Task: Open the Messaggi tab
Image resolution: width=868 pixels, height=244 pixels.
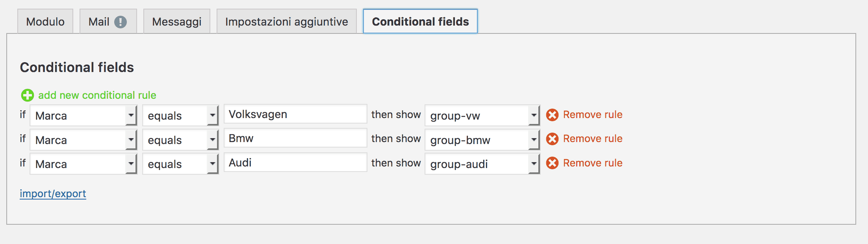Action: click(177, 22)
